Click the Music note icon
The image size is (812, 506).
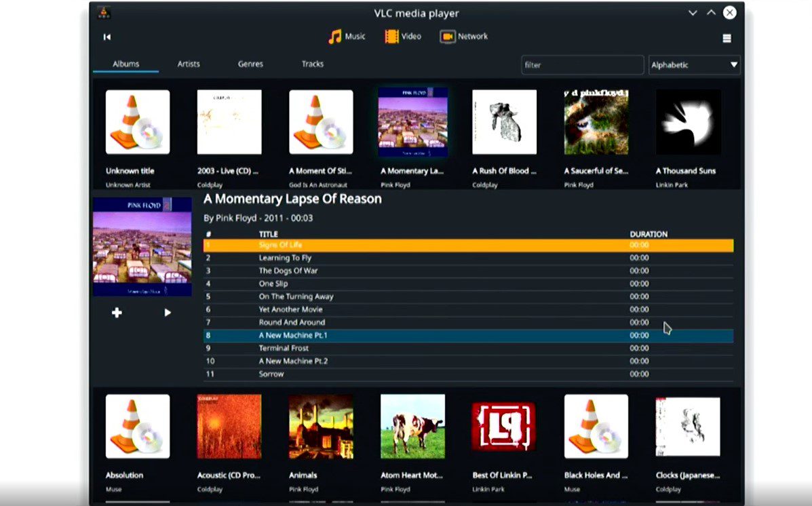(x=334, y=37)
